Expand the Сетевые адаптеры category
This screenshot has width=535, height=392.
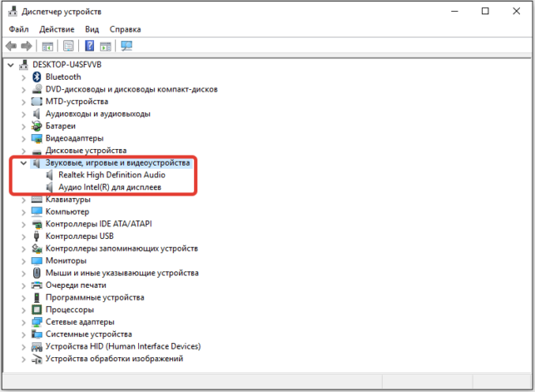pyautogui.click(x=23, y=322)
